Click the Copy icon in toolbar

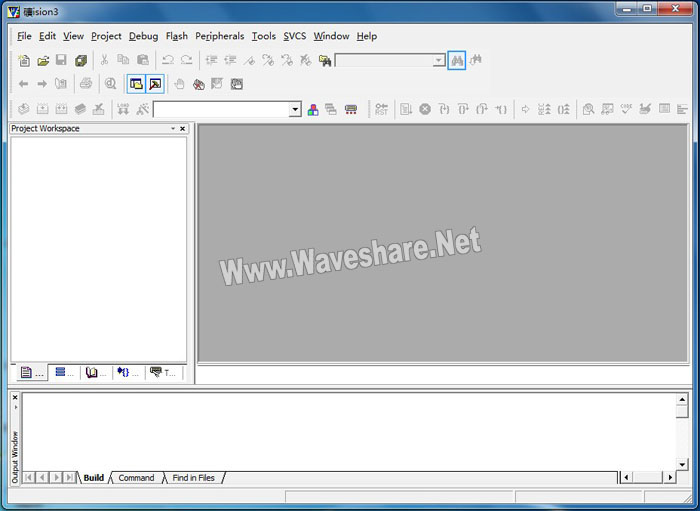coord(123,60)
